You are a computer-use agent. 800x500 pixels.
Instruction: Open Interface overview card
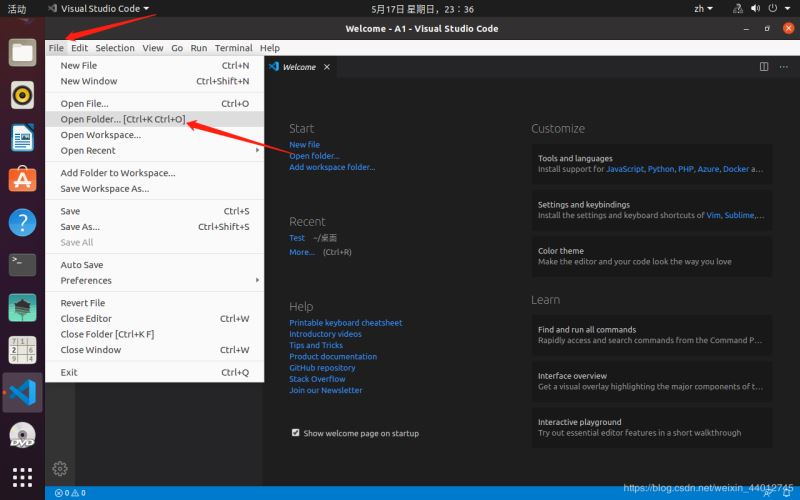(652, 381)
